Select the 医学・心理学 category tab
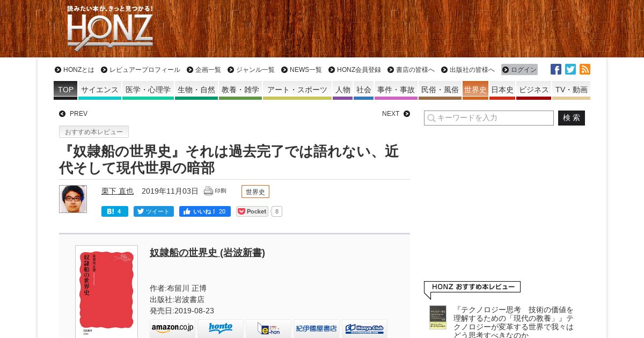This screenshot has height=338, width=644. coord(148,90)
